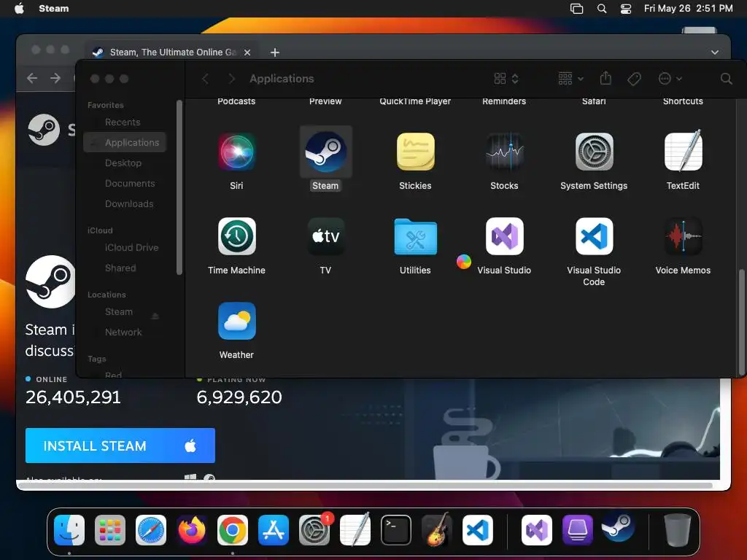Viewport: 747px width, 560px height.
Task: Go forward in Finder navigation
Action: point(231,79)
